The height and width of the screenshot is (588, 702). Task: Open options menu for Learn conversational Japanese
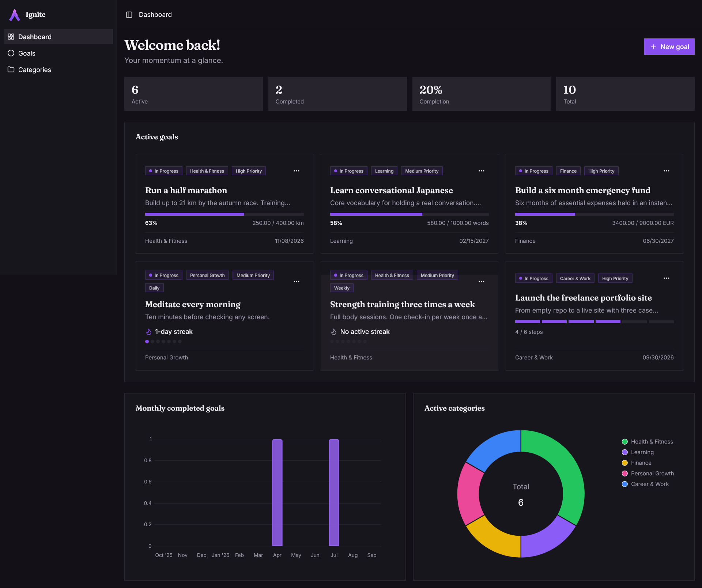482,171
